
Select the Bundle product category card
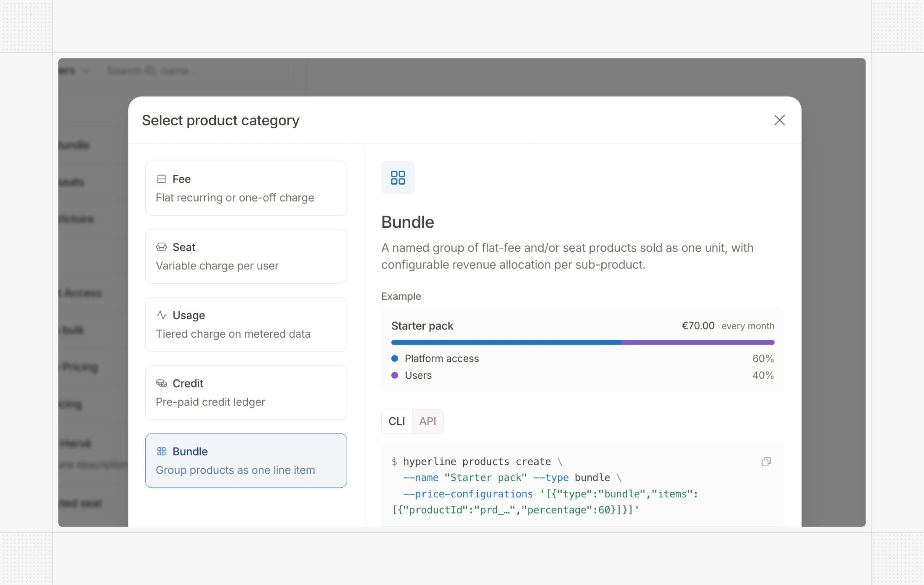246,460
